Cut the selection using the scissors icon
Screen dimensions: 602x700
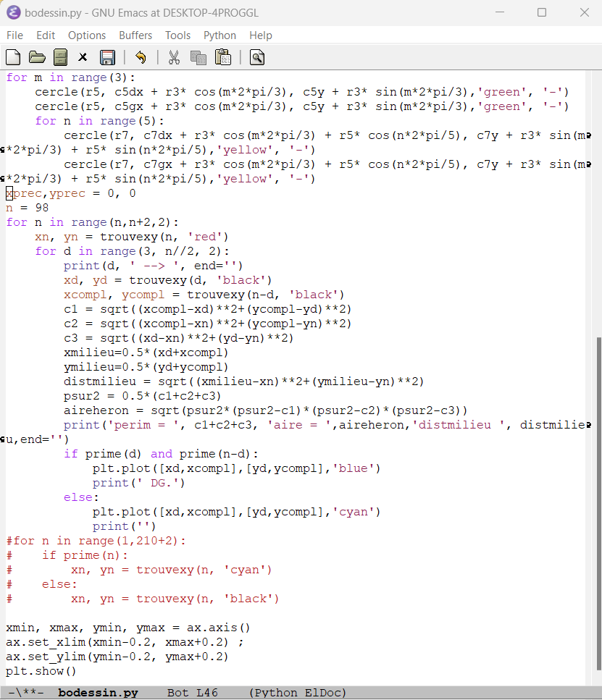click(174, 57)
